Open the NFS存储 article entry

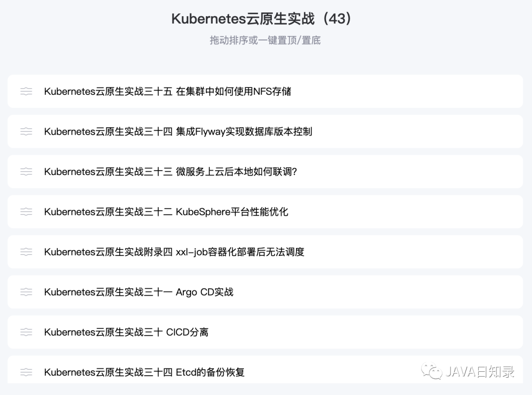pyautogui.click(x=169, y=91)
